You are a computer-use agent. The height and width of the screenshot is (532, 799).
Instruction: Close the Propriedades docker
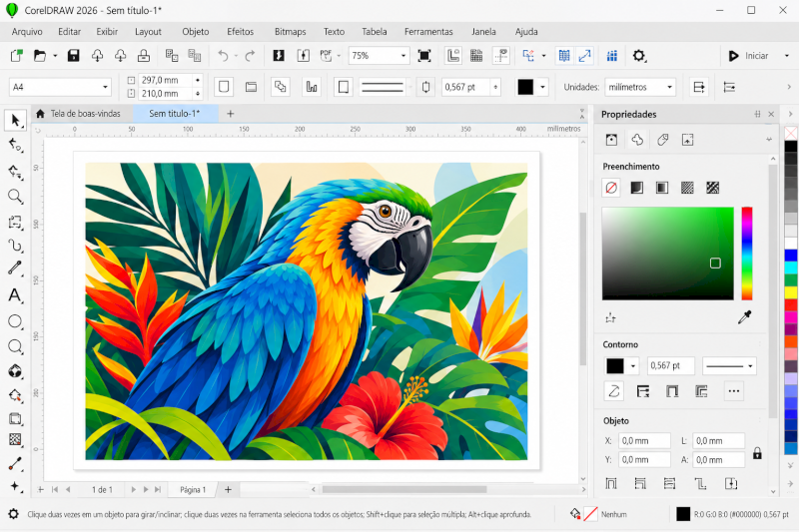771,114
